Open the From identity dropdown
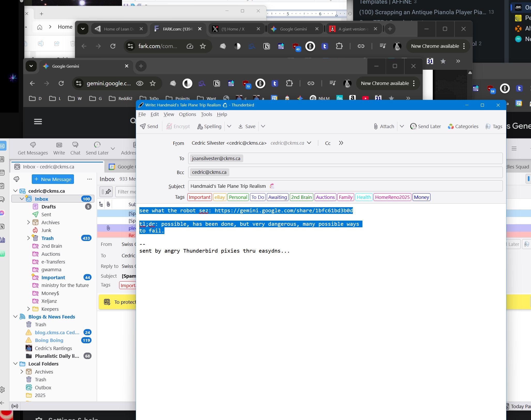The height and width of the screenshot is (420, 531). tap(309, 143)
